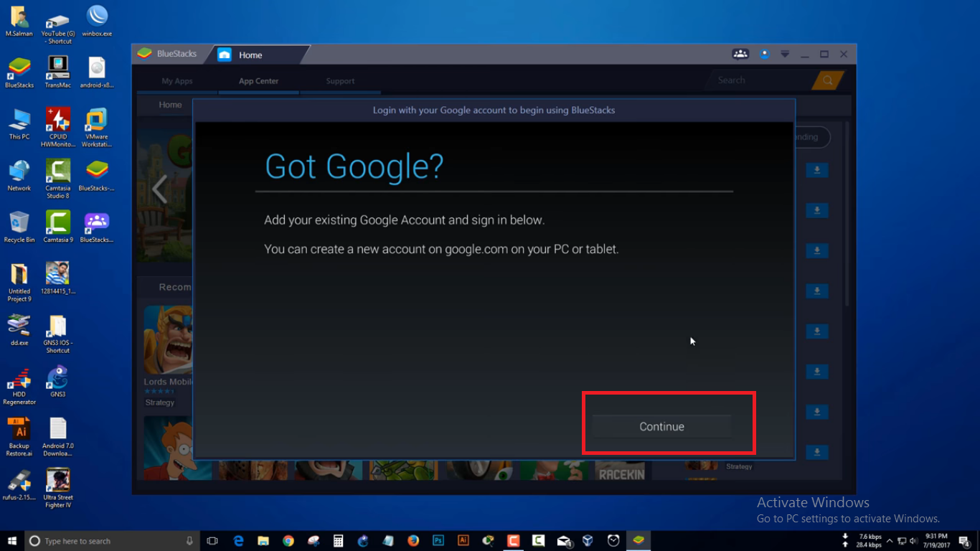Open the GNS3 IOS shortcut folder

pyautogui.click(x=58, y=334)
